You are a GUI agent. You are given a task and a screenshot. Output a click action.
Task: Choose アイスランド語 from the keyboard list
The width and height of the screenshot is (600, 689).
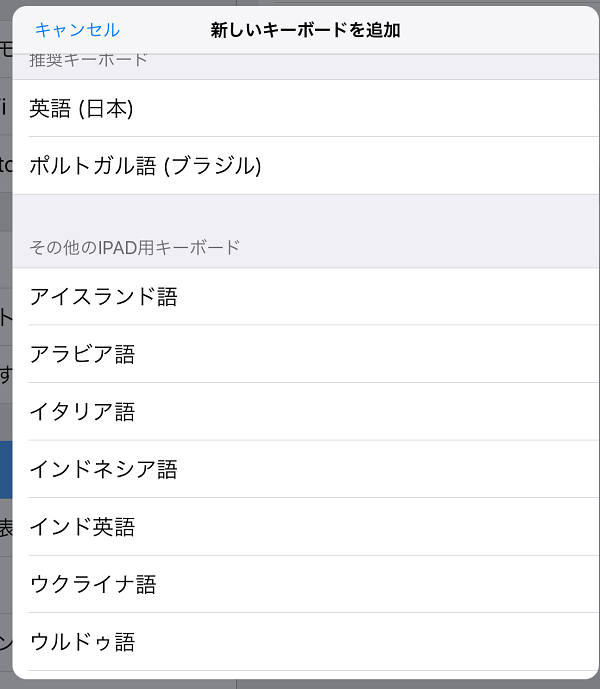coord(306,297)
